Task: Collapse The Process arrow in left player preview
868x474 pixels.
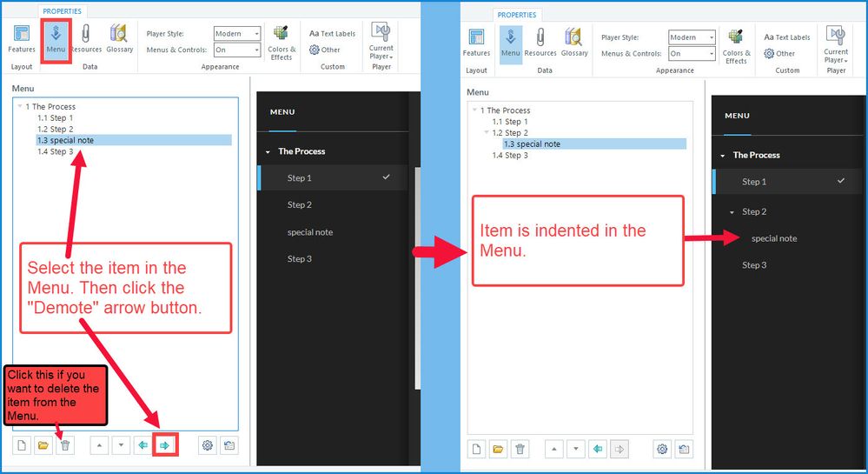Action: [268, 152]
